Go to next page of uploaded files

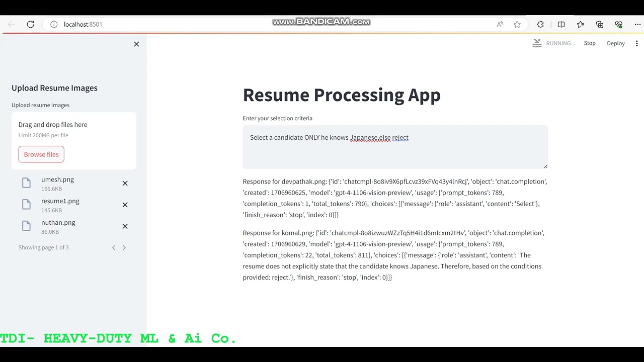pyautogui.click(x=124, y=247)
